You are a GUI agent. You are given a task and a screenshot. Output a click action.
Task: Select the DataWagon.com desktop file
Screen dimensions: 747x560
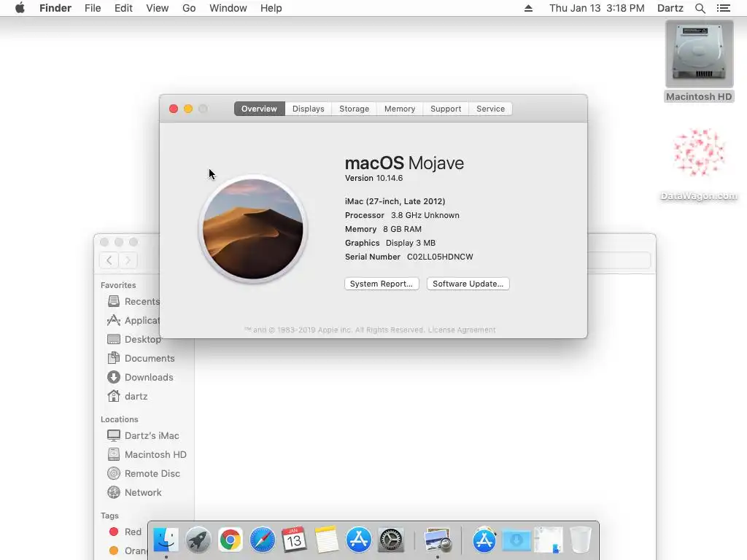tap(699, 164)
